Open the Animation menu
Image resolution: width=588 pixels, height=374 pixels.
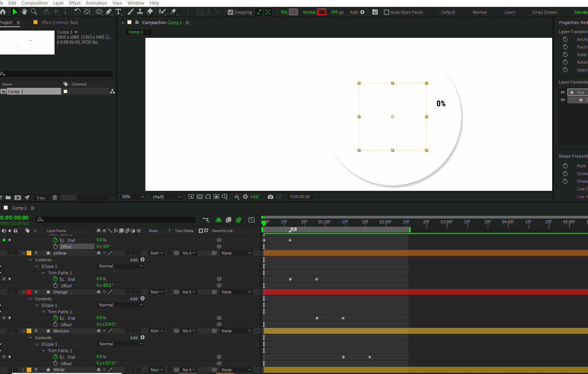coord(97,3)
